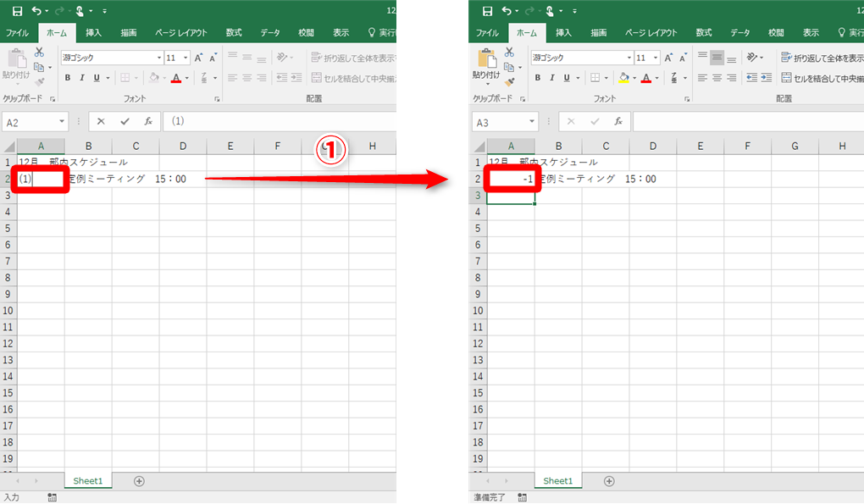Toggle middle align in right Excel window
This screenshot has width=864, height=504.
click(x=717, y=57)
